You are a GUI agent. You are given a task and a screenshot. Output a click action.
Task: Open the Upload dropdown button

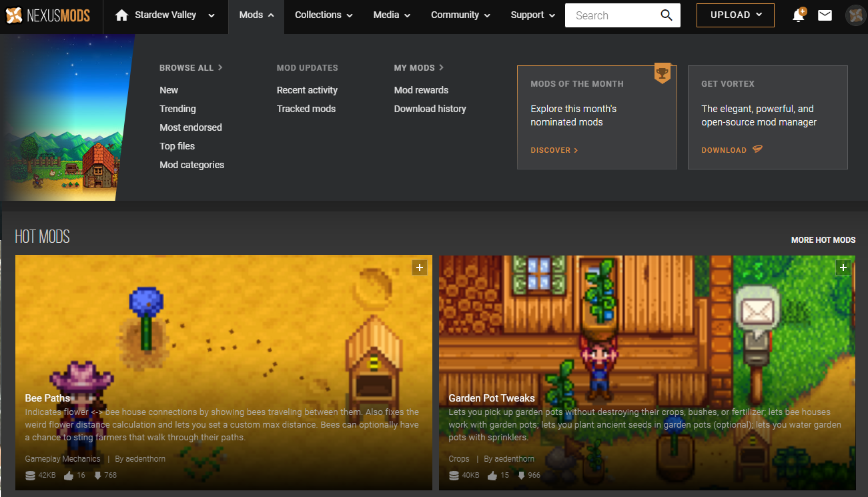click(735, 15)
